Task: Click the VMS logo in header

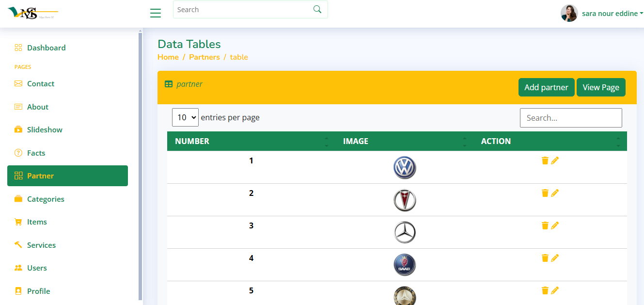Action: point(32,13)
